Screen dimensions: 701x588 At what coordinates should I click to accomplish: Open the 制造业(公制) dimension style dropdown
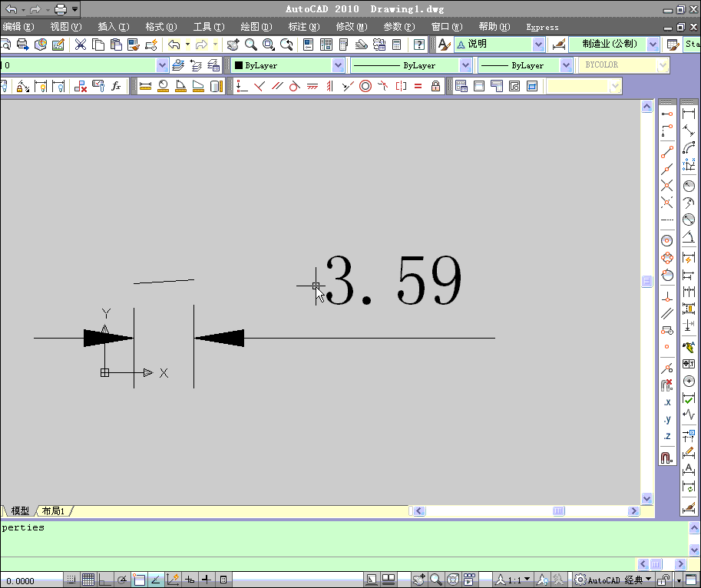[653, 45]
